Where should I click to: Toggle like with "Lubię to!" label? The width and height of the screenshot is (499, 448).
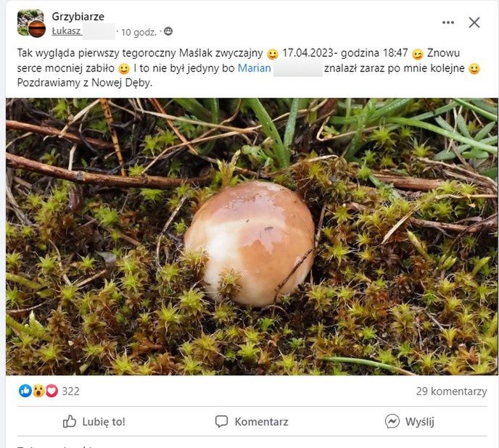coord(104,422)
